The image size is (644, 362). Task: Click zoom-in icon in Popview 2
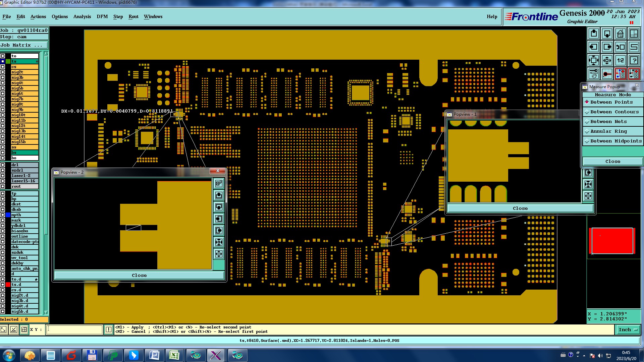219,242
